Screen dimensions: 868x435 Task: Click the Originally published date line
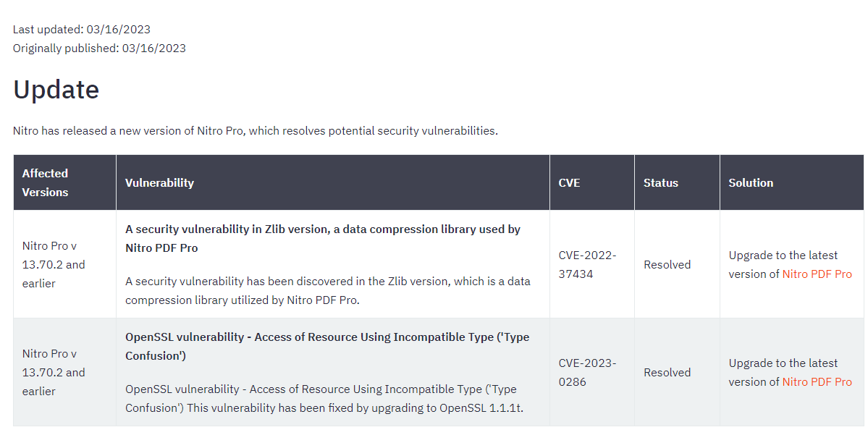click(x=100, y=48)
